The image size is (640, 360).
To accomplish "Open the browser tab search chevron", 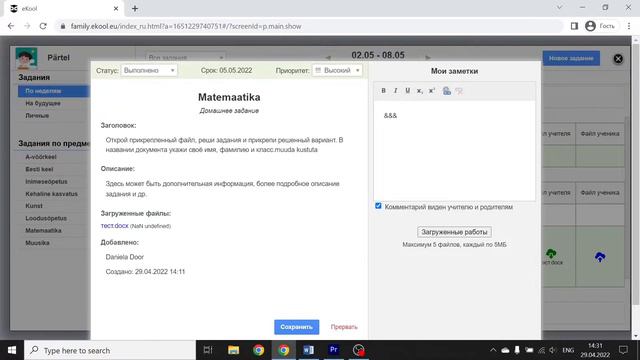I will click(560, 8).
